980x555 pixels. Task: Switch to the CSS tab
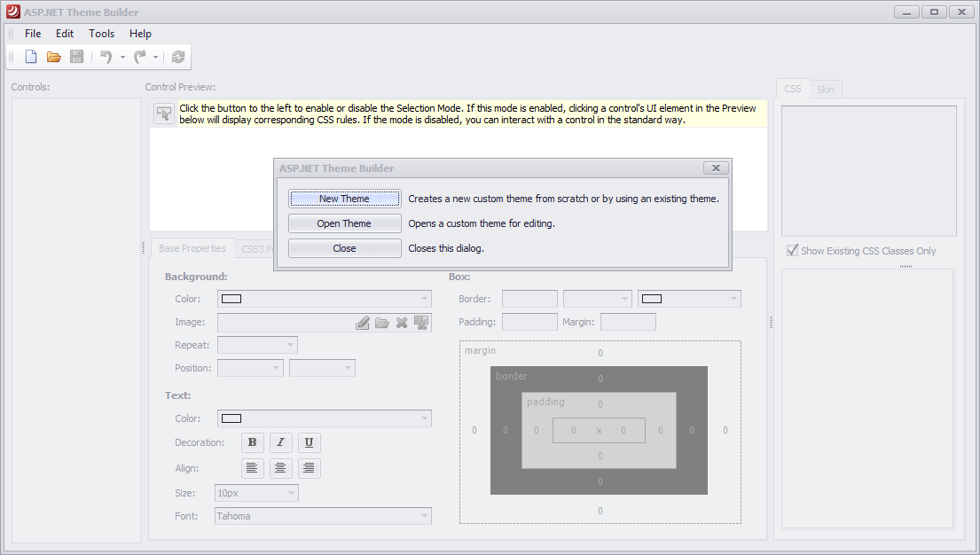point(793,89)
